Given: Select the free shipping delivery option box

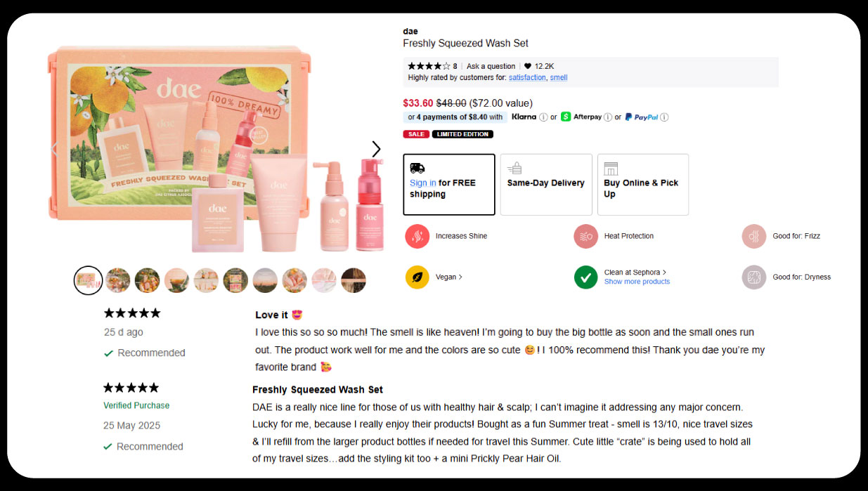Looking at the screenshot, I should click(x=448, y=184).
